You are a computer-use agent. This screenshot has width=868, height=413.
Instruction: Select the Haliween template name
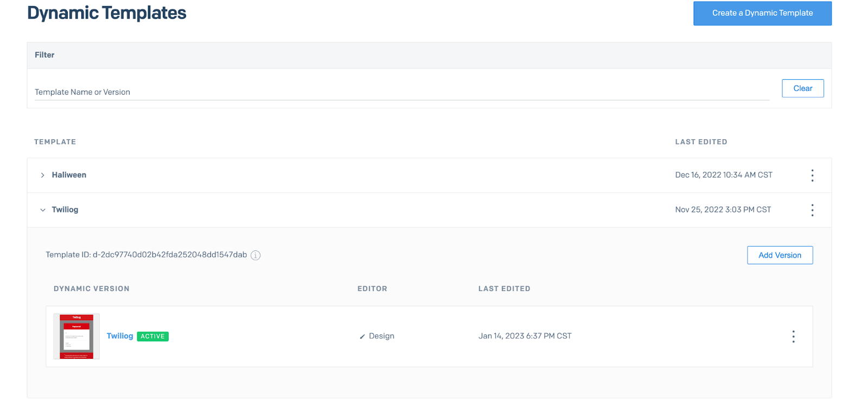pyautogui.click(x=69, y=175)
